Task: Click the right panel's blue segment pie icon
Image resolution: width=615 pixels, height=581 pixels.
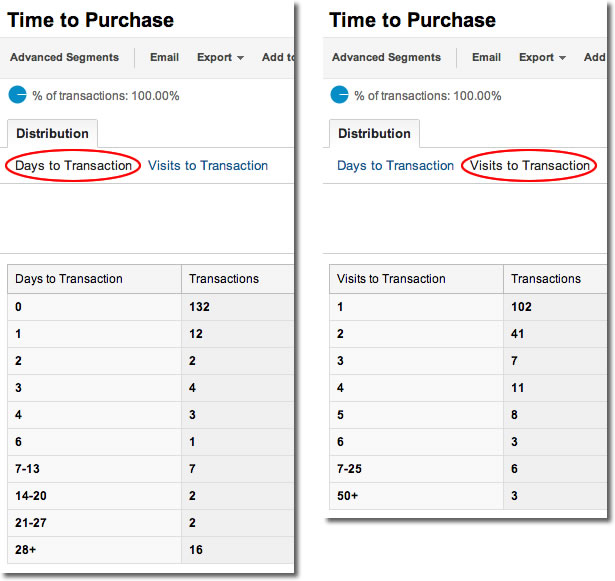Action: pos(339,95)
